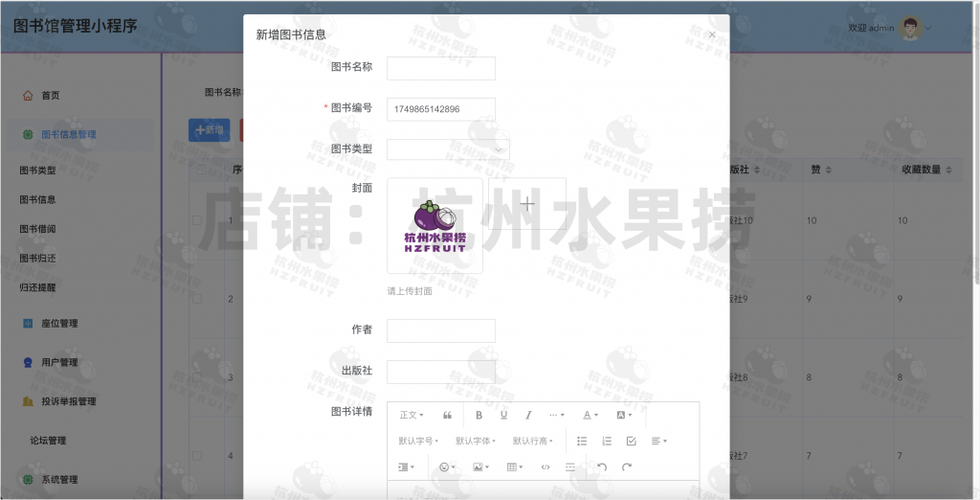Open 图书归还 in the sidebar
Screen dimensions: 980x500
point(37,258)
